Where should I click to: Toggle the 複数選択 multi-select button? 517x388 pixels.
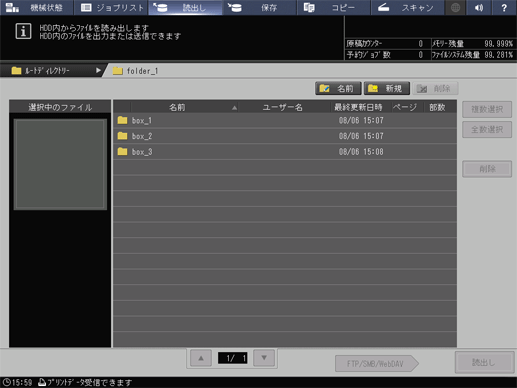coord(487,109)
